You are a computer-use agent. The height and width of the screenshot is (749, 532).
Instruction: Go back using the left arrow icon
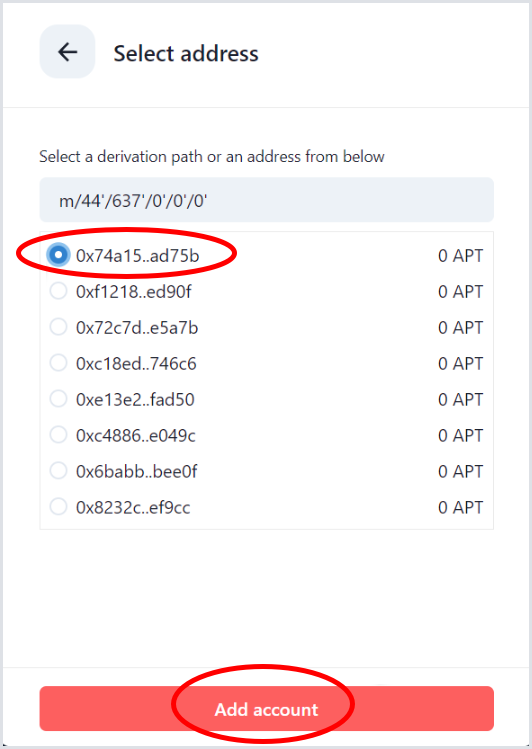[x=67, y=52]
